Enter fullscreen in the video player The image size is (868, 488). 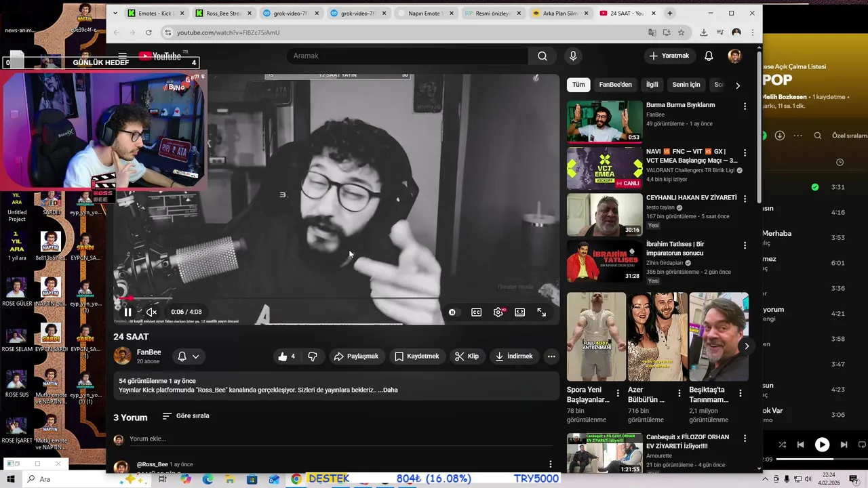pos(542,312)
